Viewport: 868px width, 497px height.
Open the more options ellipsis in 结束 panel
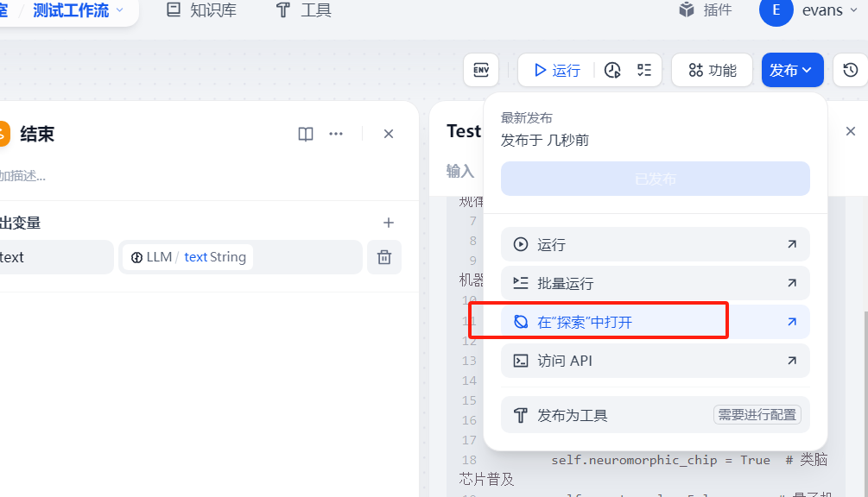[336, 134]
